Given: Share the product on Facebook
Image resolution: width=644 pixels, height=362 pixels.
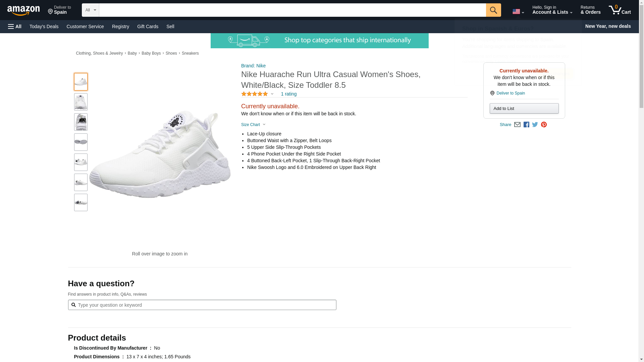Looking at the screenshot, I should click(x=526, y=125).
